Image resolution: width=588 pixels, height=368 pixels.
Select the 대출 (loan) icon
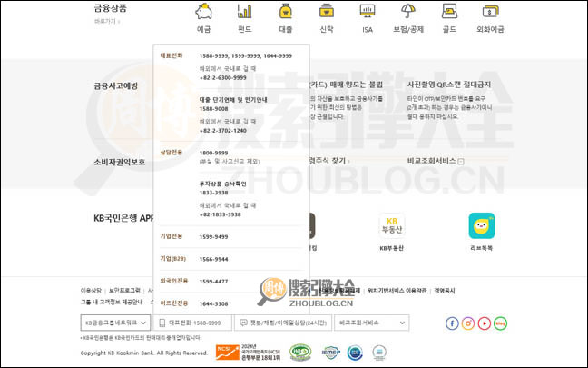click(286, 12)
